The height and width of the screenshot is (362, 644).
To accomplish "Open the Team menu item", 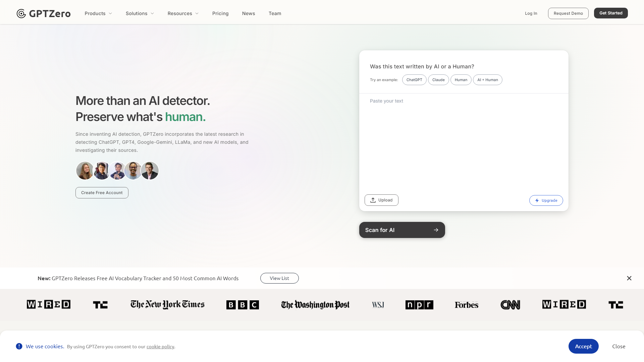I will [275, 13].
